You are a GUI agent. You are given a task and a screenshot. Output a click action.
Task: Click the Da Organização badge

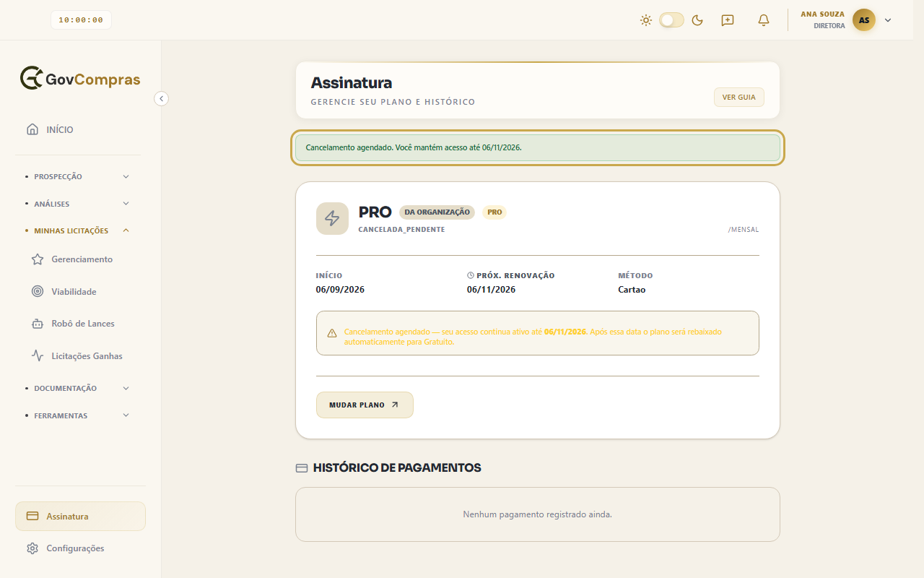[x=437, y=212]
